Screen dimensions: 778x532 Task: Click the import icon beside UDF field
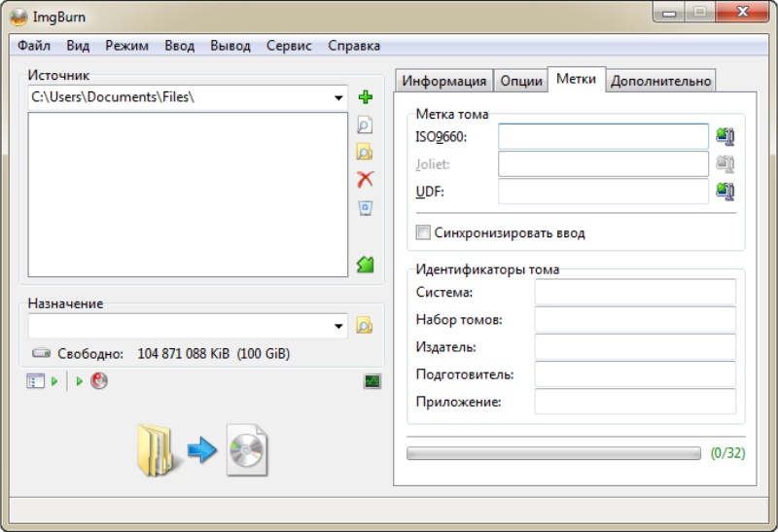tap(725, 192)
